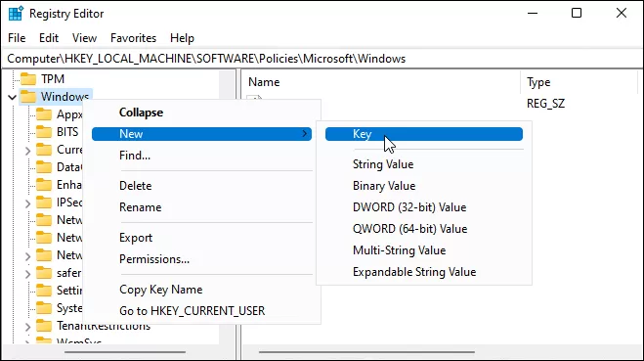Viewport: 644px width, 361px height.
Task: Click the values pane horizontal scrollbar
Action: click(366, 352)
